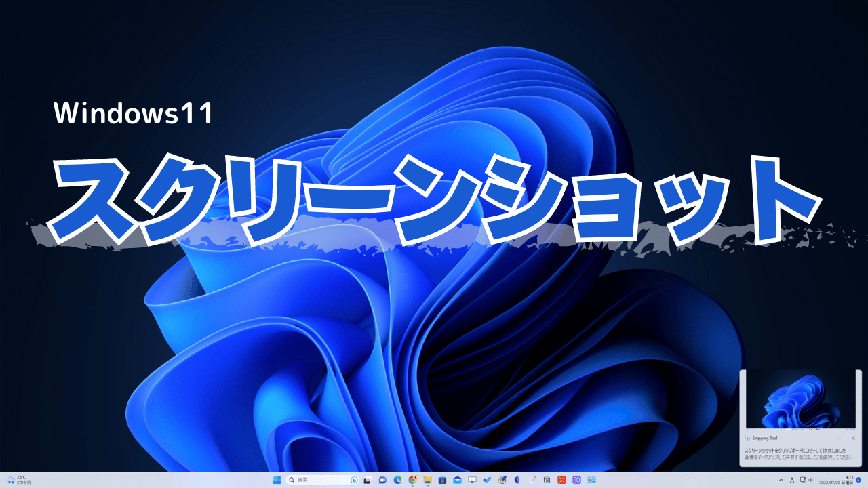Expand the hidden system tray icons chevron
The image size is (868, 488).
(x=781, y=480)
